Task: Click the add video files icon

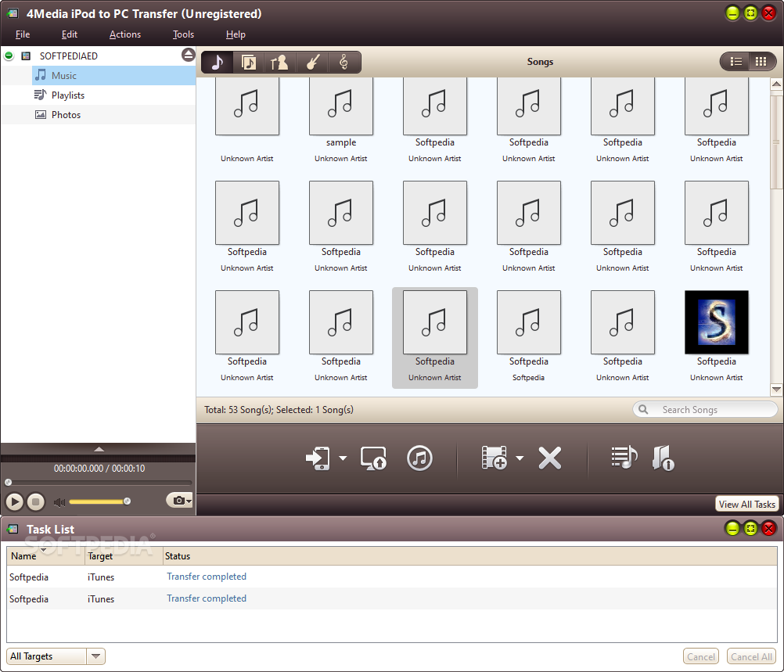Action: click(494, 458)
